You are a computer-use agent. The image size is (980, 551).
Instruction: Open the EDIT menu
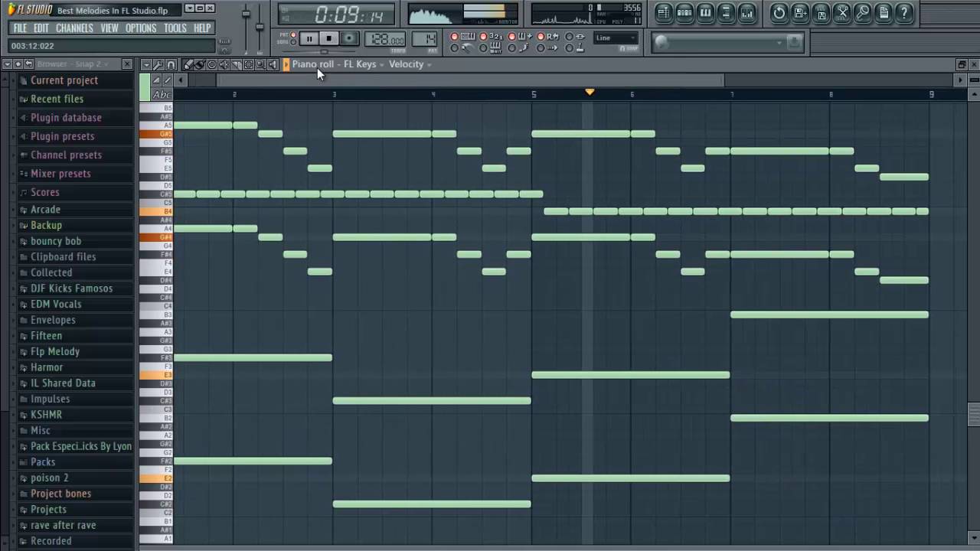click(41, 28)
